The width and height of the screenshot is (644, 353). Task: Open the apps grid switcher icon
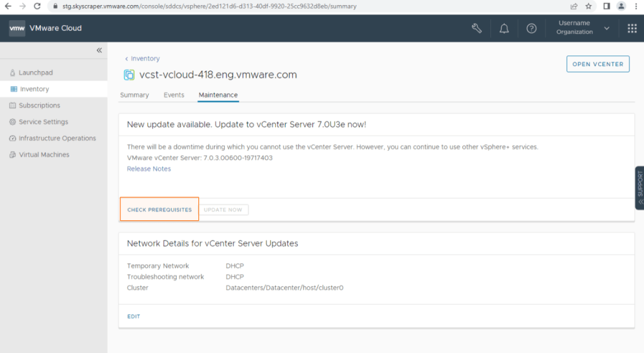click(632, 28)
